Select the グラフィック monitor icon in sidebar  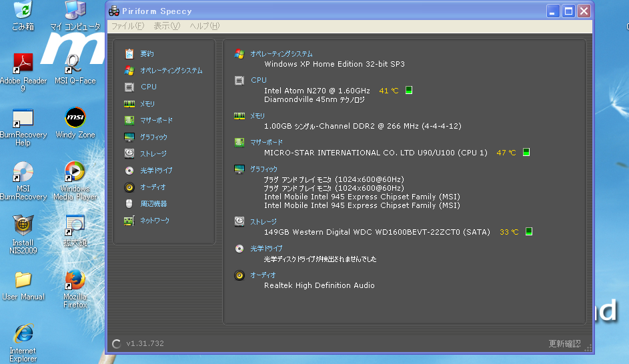[x=129, y=137]
